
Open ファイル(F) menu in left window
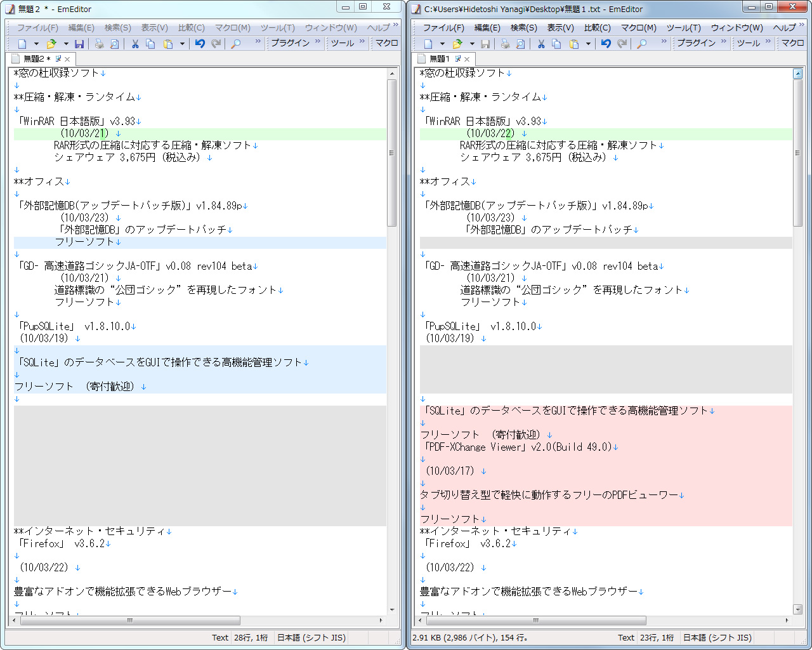(x=37, y=28)
